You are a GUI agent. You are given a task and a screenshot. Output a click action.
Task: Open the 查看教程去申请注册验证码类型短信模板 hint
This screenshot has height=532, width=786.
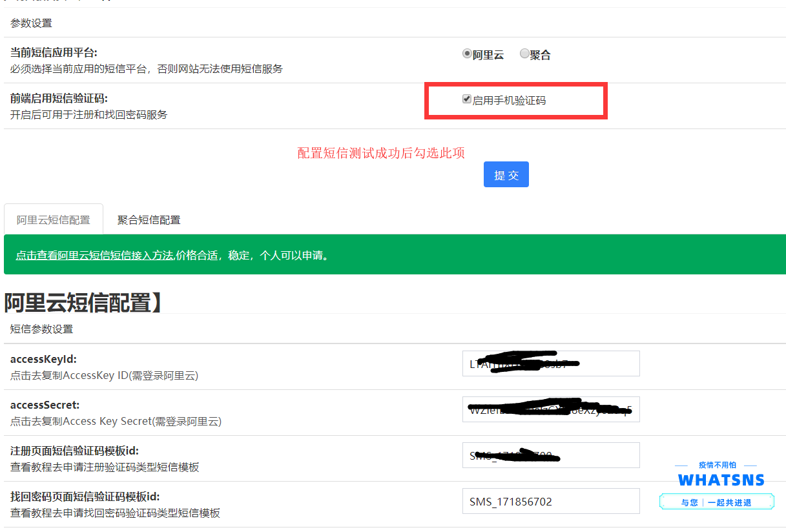click(x=105, y=467)
